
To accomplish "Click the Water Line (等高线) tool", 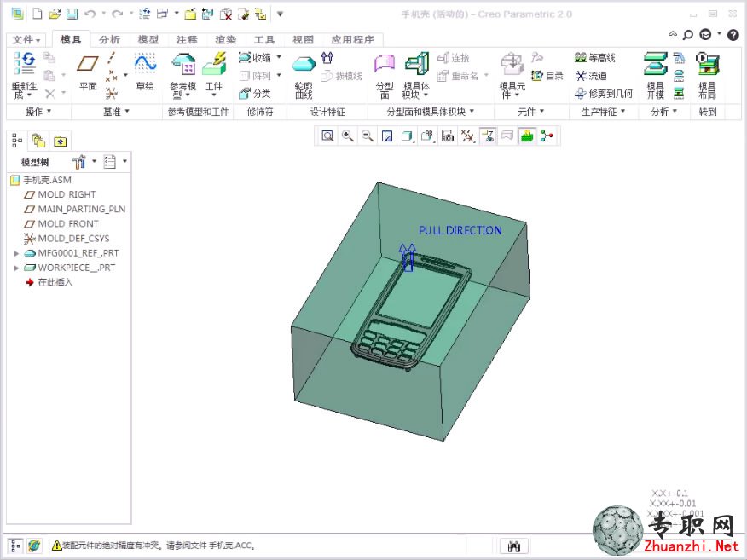I will tap(595, 58).
